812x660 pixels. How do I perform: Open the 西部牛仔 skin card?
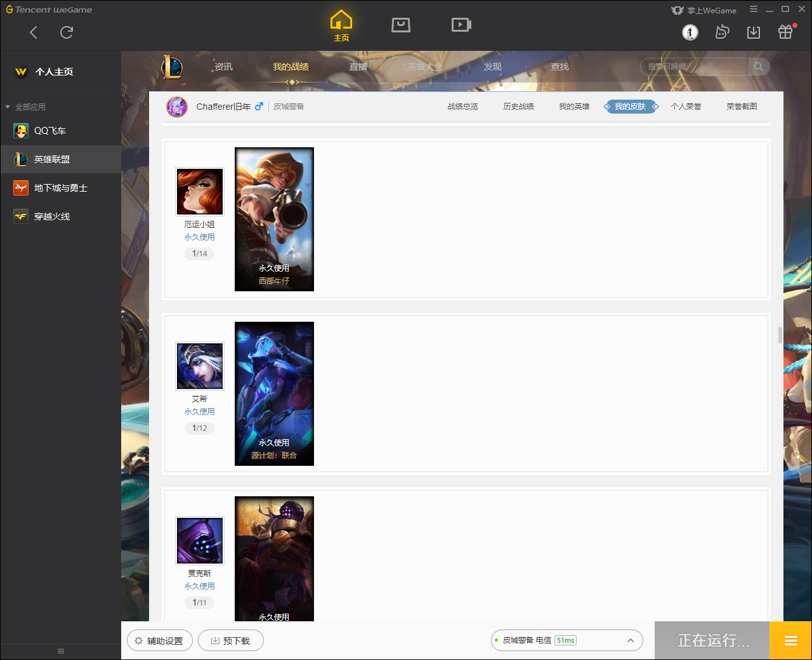click(274, 219)
